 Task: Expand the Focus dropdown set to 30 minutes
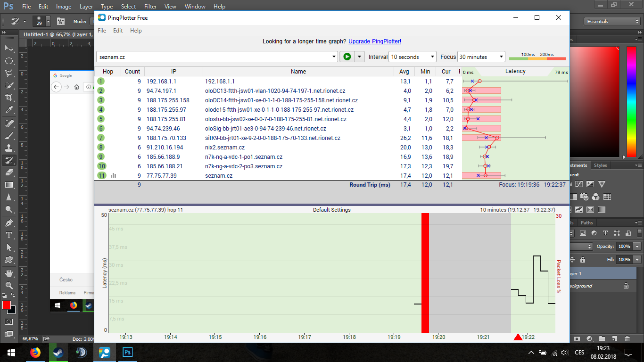pyautogui.click(x=481, y=57)
